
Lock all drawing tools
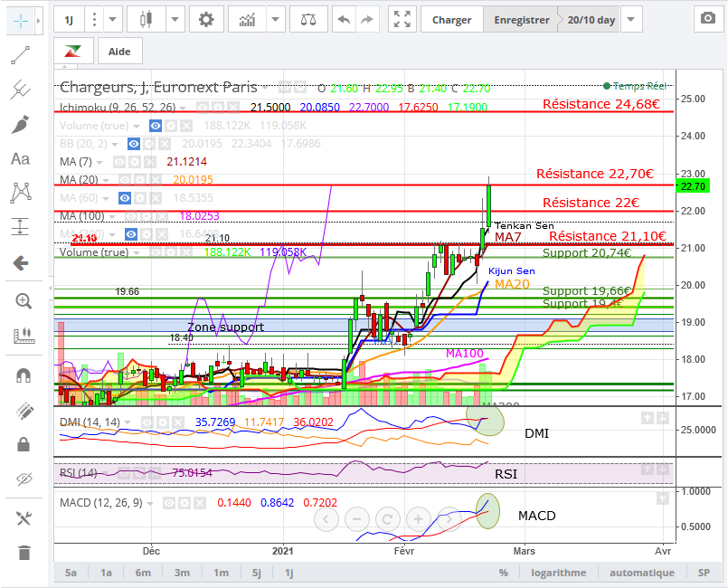pyautogui.click(x=24, y=444)
